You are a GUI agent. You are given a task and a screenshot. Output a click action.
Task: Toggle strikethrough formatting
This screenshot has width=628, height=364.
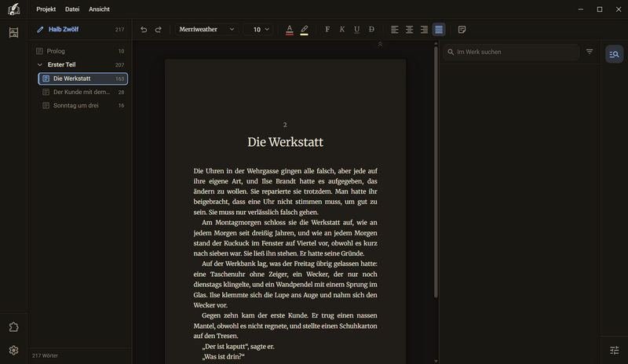[371, 29]
